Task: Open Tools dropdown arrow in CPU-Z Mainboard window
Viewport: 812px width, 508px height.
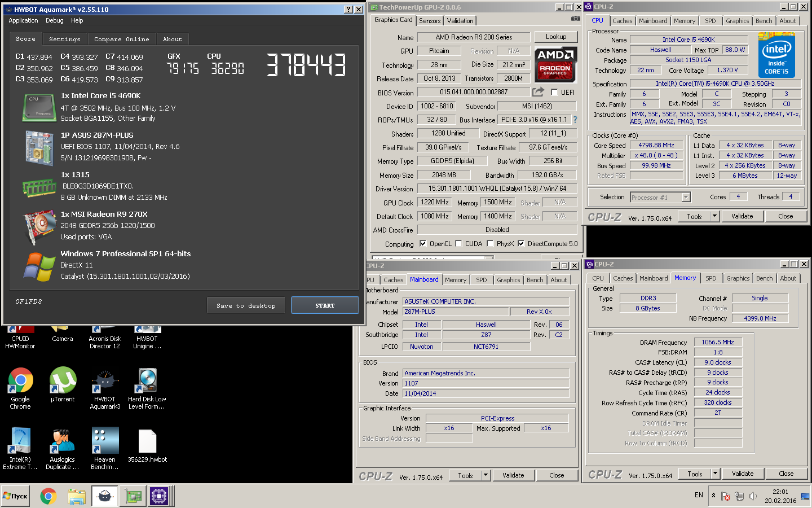Action: (486, 475)
